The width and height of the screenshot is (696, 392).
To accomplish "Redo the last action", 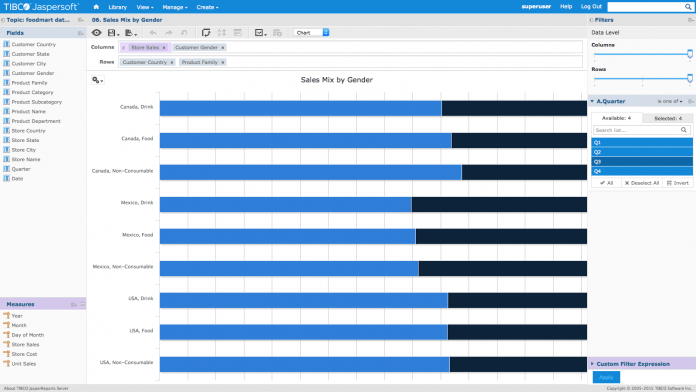I will click(x=169, y=33).
